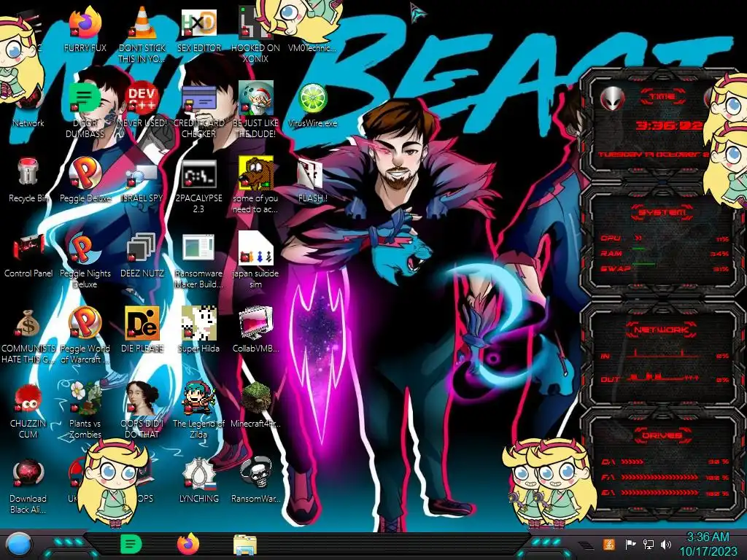Click the Start orb on the taskbar
747x560 pixels.
19,545
